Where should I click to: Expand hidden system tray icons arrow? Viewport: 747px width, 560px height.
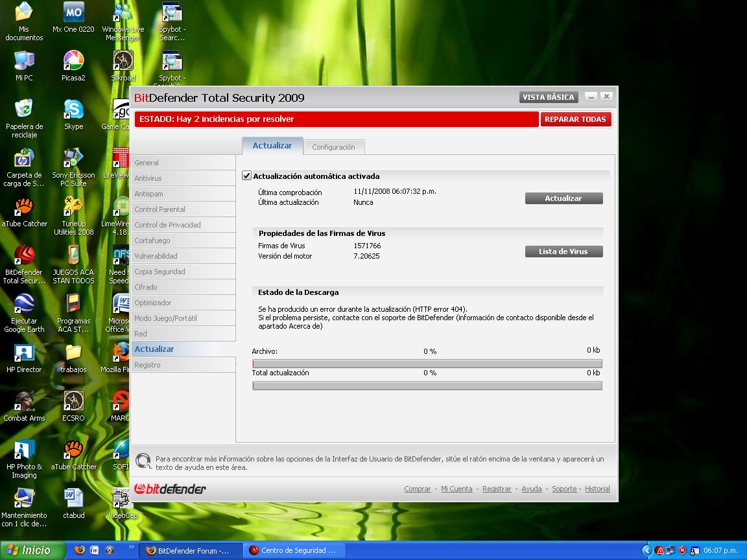[646, 550]
